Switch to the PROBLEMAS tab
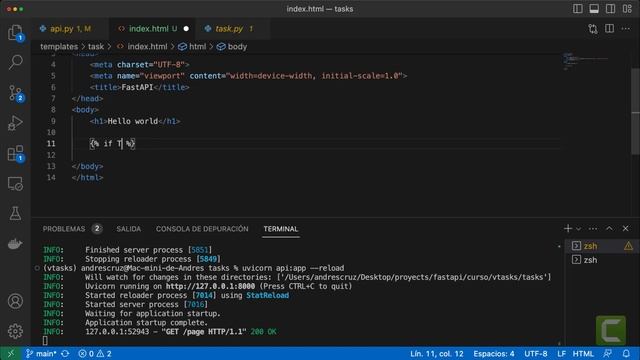640x360 pixels. pos(64,229)
